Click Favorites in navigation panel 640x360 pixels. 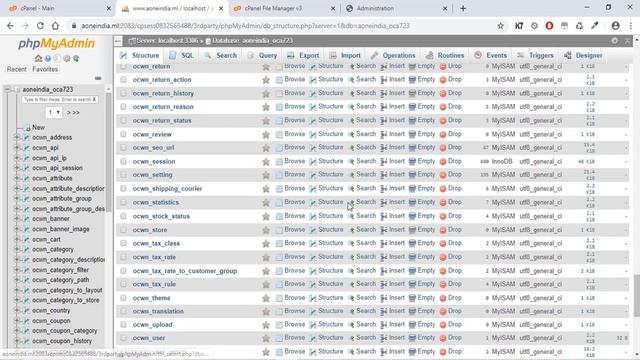45,69
